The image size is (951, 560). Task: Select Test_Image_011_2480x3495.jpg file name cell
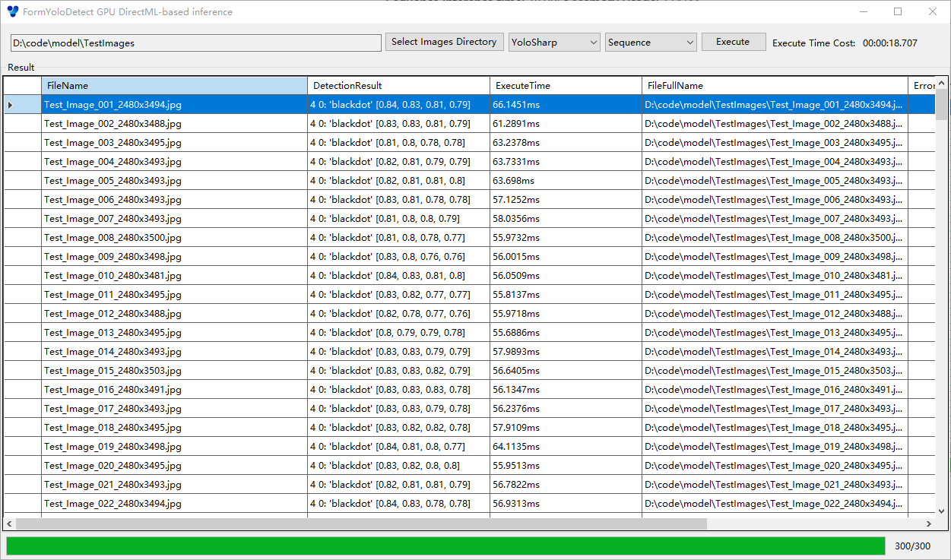click(174, 295)
